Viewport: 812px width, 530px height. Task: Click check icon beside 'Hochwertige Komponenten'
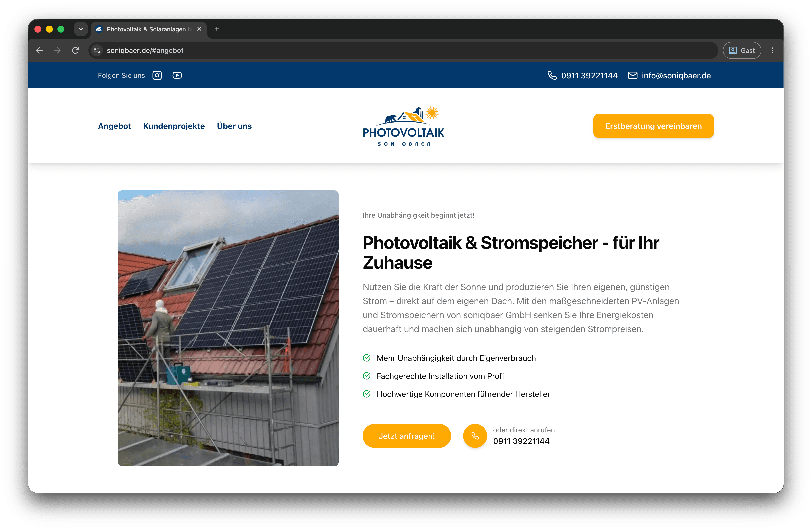[367, 394]
